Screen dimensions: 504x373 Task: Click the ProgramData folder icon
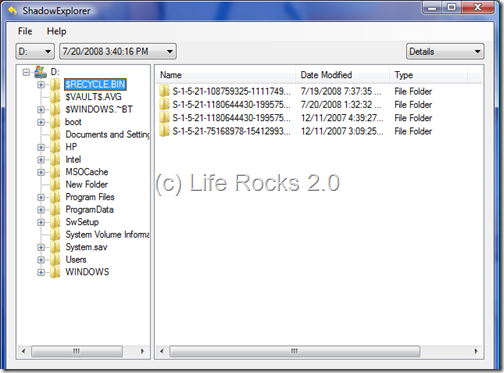point(55,210)
